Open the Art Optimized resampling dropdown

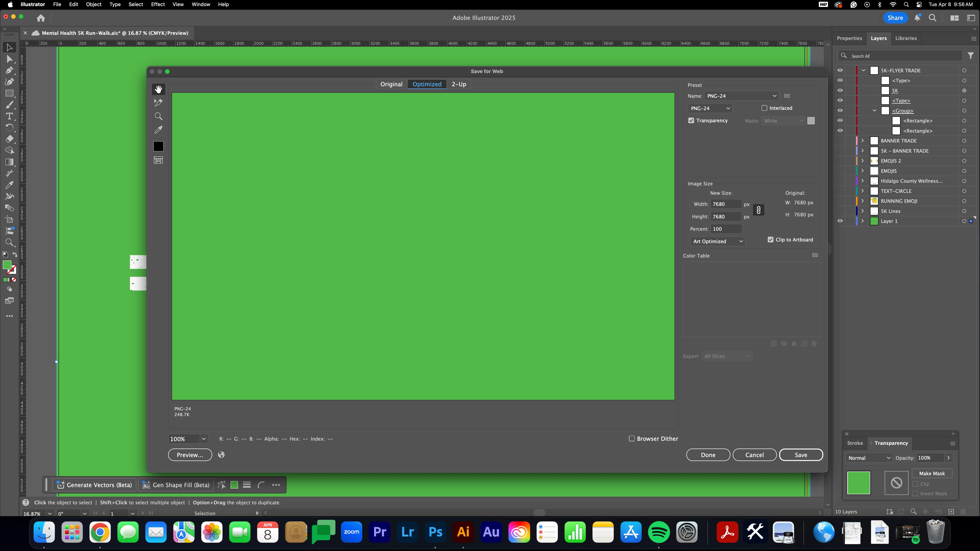718,241
